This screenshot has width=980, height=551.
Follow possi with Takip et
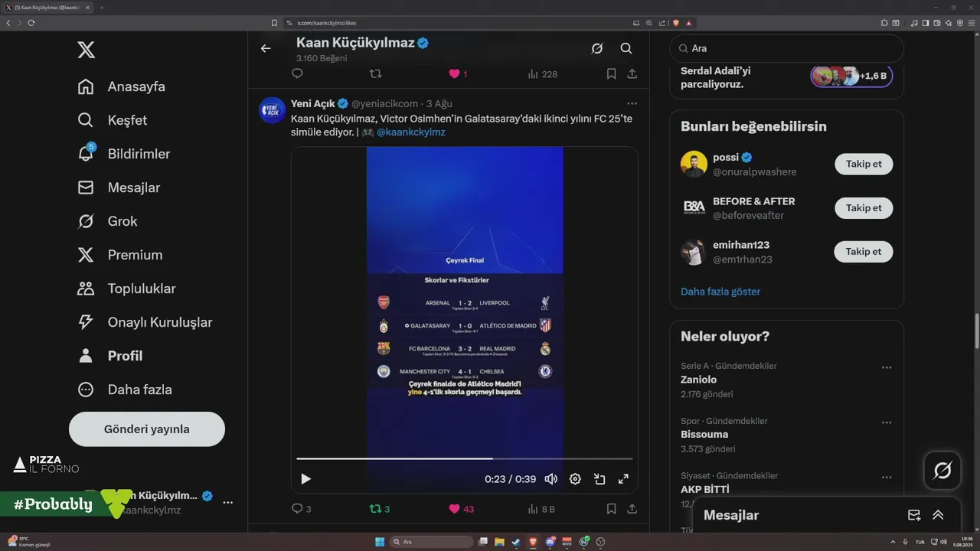click(864, 164)
